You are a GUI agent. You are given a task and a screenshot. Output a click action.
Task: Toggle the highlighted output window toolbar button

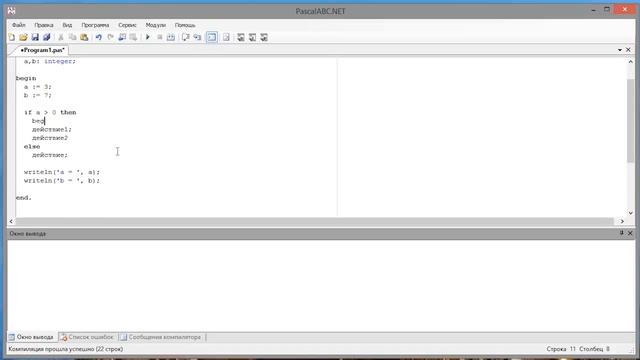click(x=211, y=38)
